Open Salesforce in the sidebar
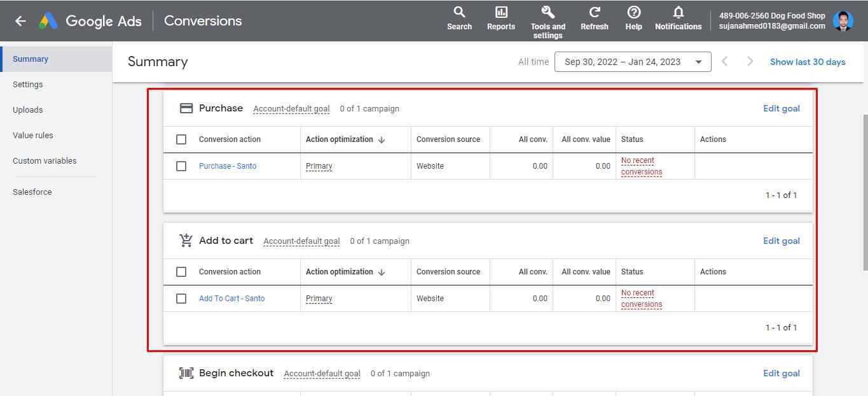The image size is (868, 396). tap(32, 192)
